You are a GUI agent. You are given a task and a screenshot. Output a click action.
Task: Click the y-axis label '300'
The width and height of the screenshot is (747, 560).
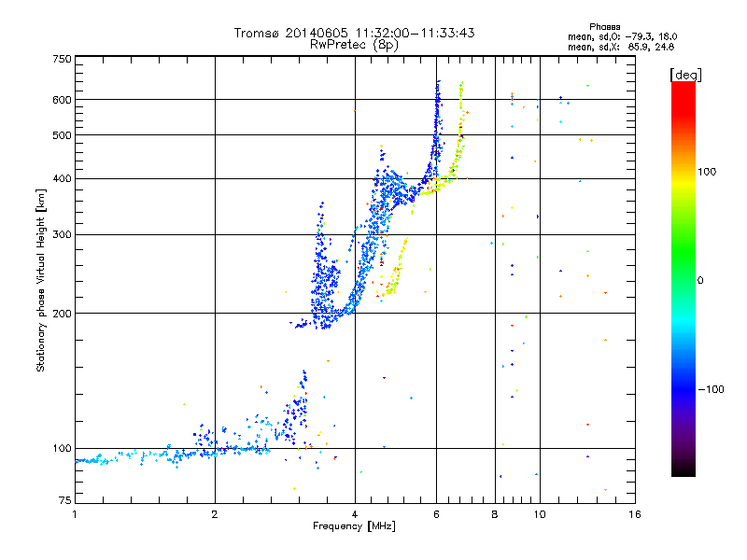pos(62,235)
